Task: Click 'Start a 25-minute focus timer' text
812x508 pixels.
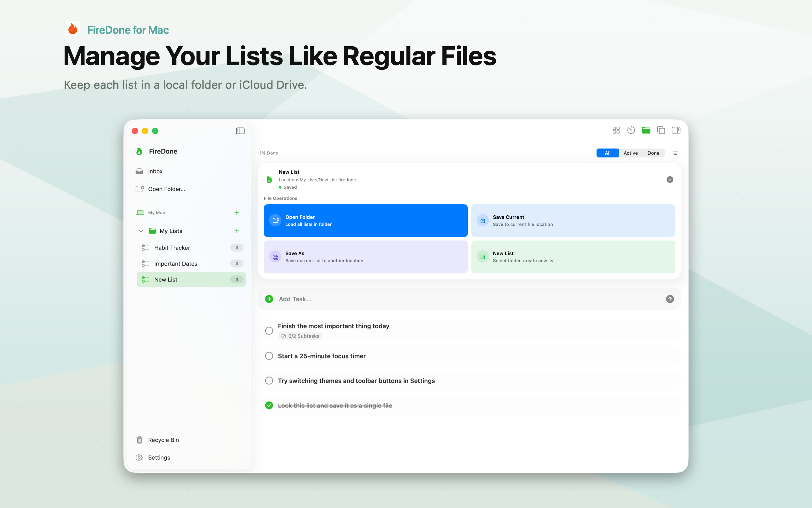Action: [x=322, y=356]
